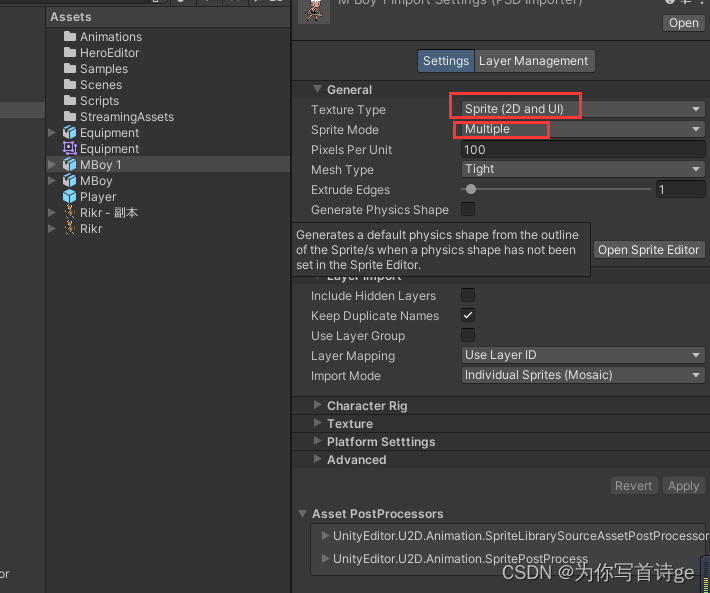Click the Layer Mapping label
Viewport: 710px width, 593px height.
pos(353,356)
